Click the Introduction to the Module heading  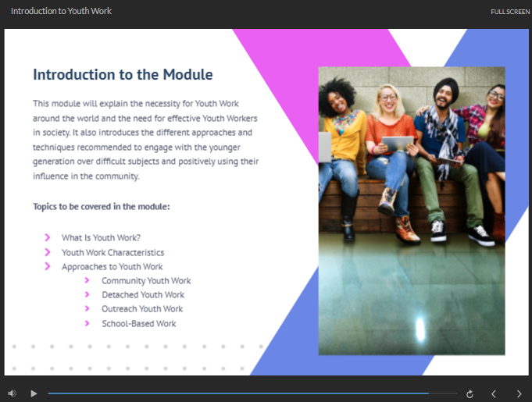click(x=123, y=75)
